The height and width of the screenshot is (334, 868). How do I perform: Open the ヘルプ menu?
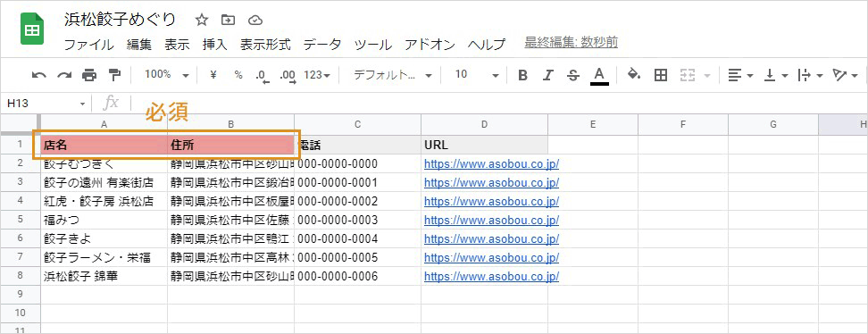486,45
